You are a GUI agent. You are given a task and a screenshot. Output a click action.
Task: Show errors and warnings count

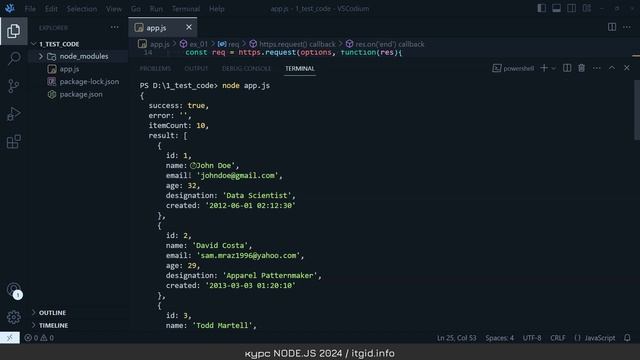coord(39,338)
